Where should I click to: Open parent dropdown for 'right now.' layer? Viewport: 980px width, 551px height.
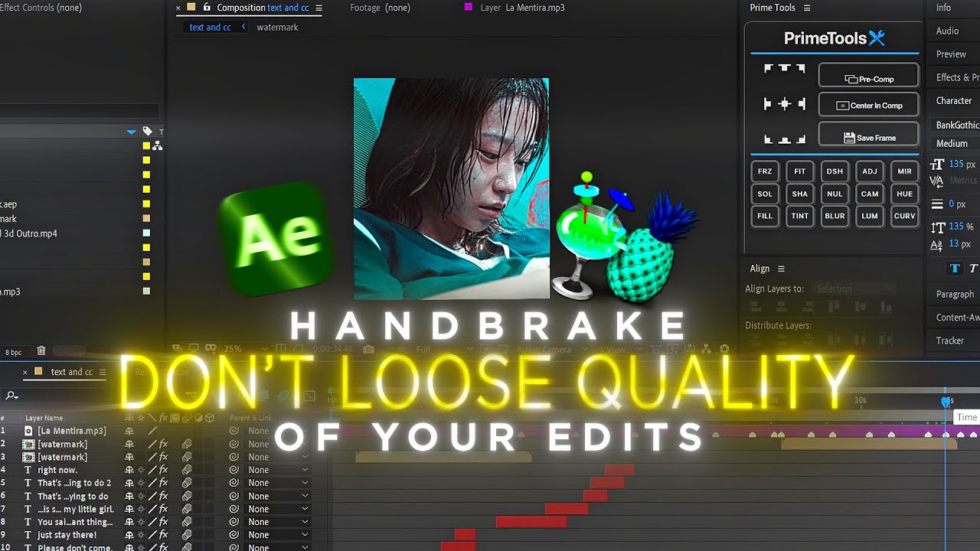tap(279, 470)
